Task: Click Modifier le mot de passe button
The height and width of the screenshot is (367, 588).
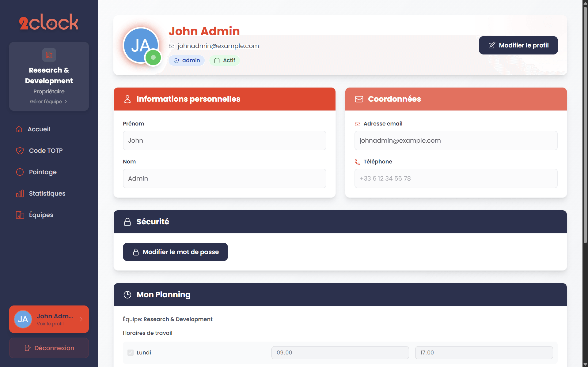Action: [175, 252]
